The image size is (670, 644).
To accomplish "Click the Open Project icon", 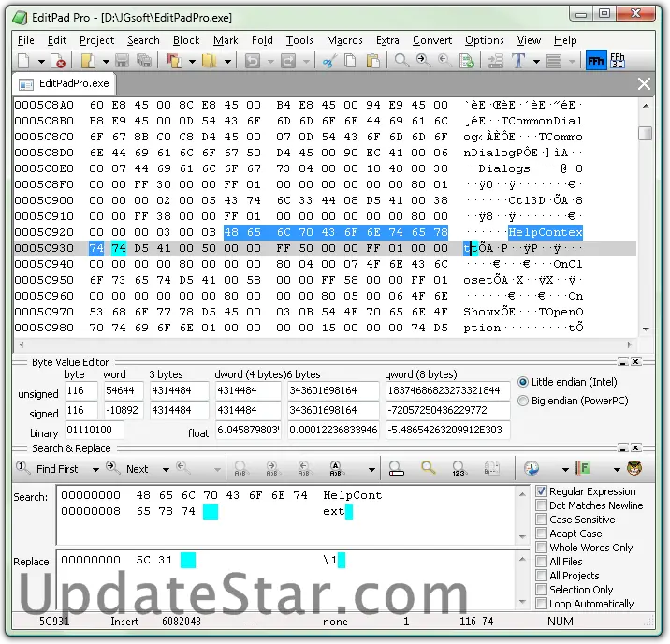I will coord(173,61).
